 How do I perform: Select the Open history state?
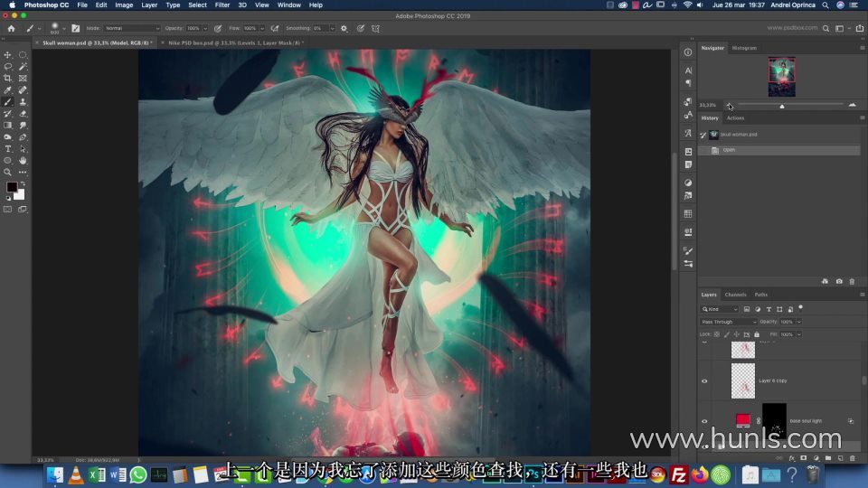point(779,150)
